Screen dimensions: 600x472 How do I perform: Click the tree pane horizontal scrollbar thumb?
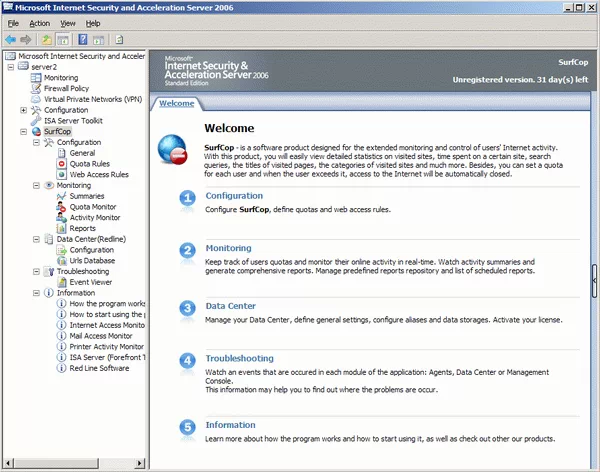click(x=56, y=463)
